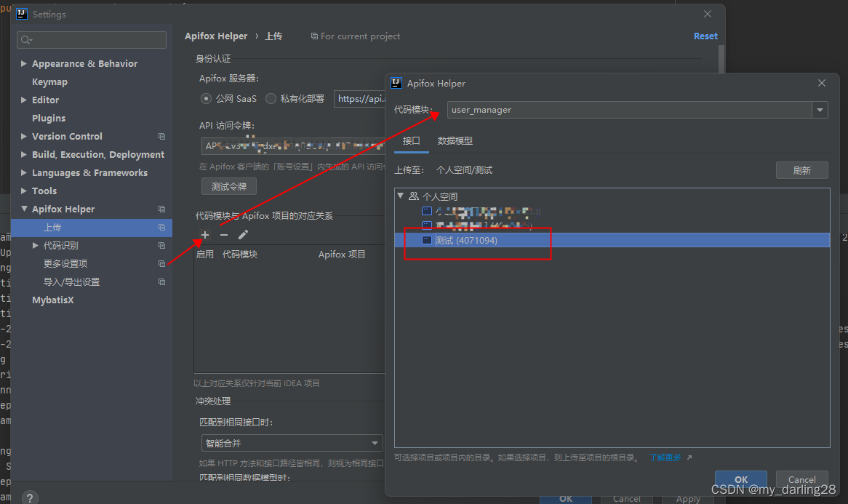Click the 代码模块 column header

[240, 254]
